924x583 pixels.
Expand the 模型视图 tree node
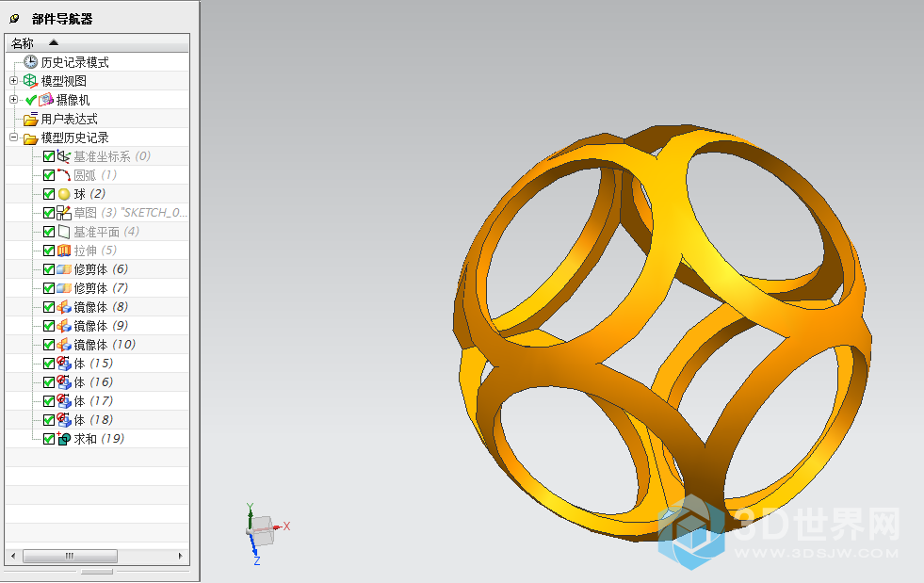(x=13, y=81)
